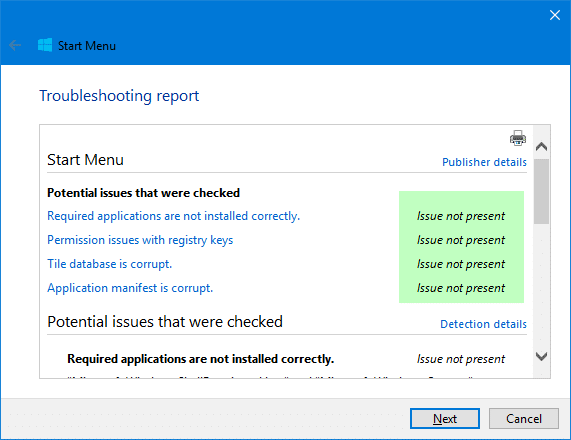The image size is (571, 440).
Task: Close the troubleshooter window
Action: 555,15
